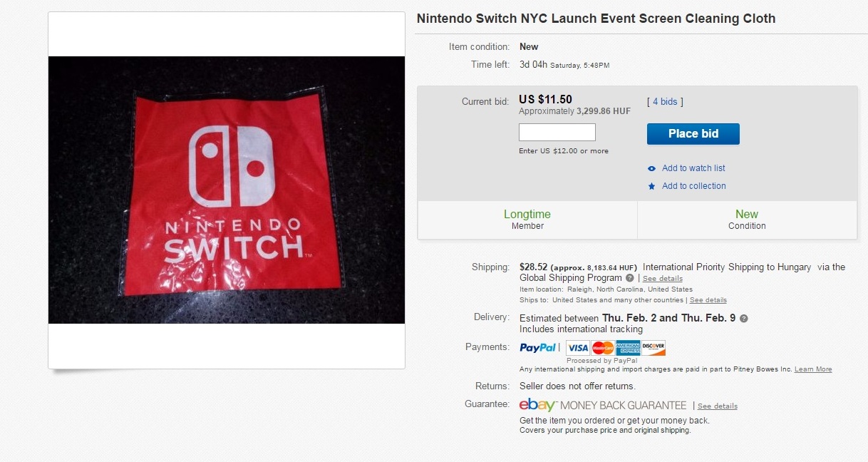Select the MasterCard payment icon
Viewport: 868px width, 462px height.
tap(603, 348)
